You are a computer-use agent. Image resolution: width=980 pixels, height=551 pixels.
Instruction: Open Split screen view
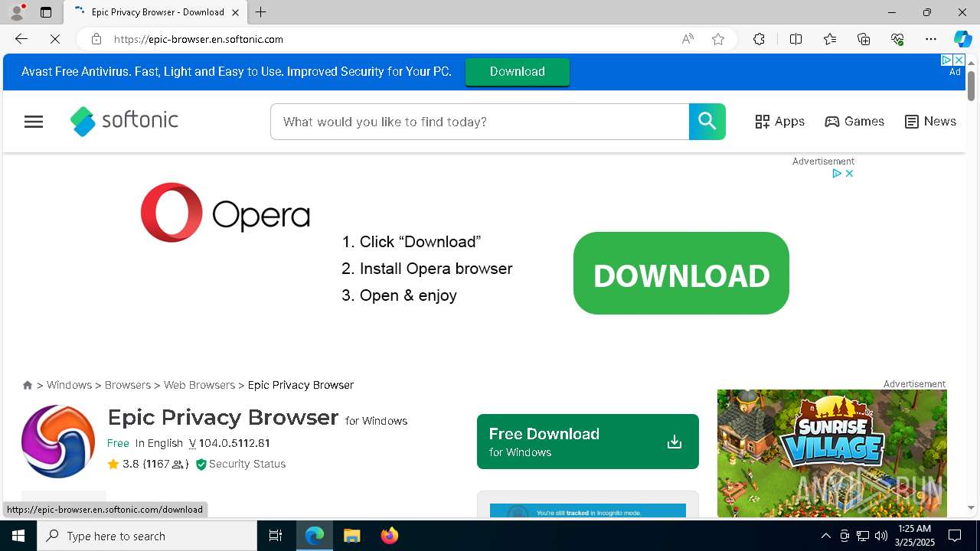coord(795,39)
